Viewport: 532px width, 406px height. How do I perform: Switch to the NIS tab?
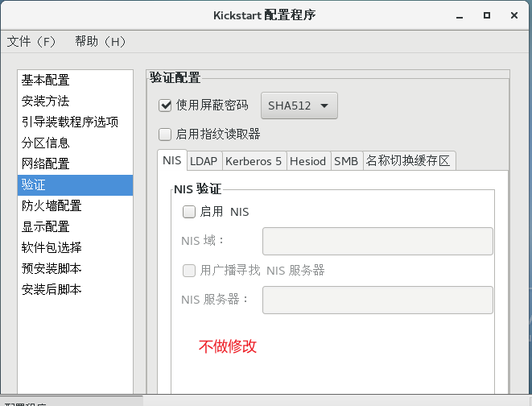pyautogui.click(x=172, y=160)
